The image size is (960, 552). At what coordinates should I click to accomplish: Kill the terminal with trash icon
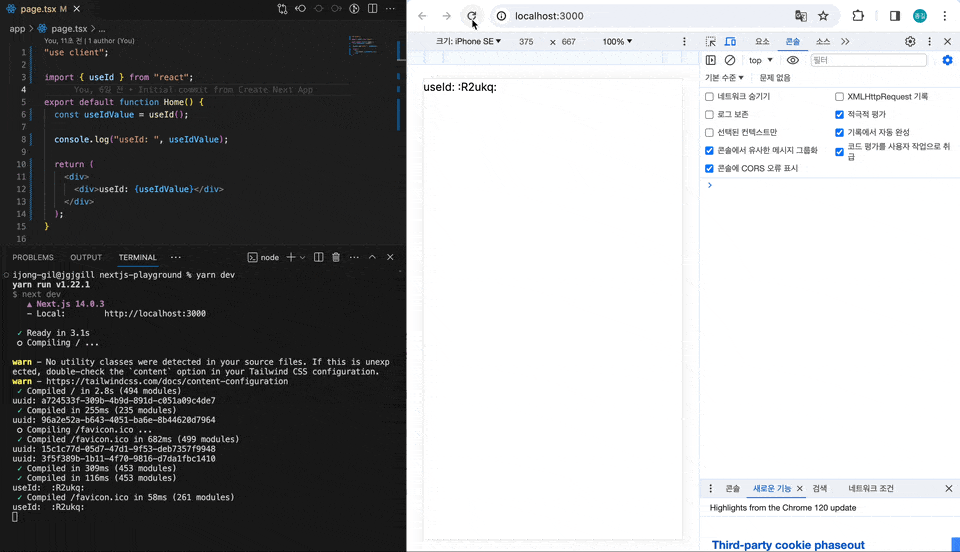336,257
